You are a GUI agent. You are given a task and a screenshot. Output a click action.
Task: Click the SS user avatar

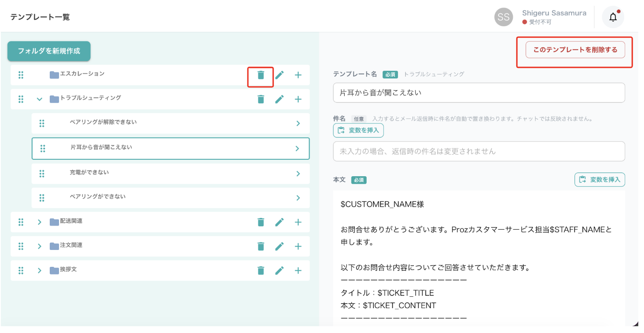coord(504,17)
